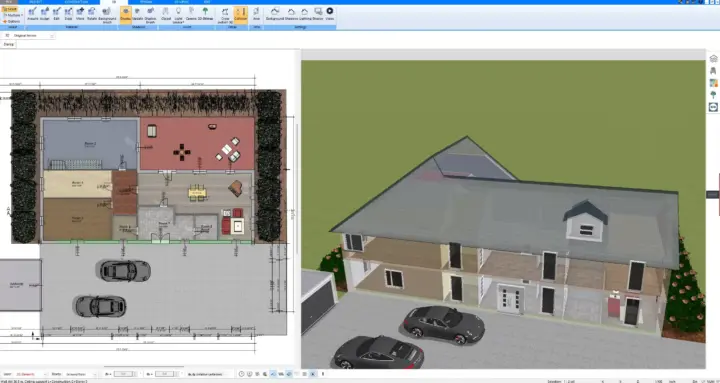Open the Background settings
The width and height of the screenshot is (720, 383).
click(x=275, y=14)
